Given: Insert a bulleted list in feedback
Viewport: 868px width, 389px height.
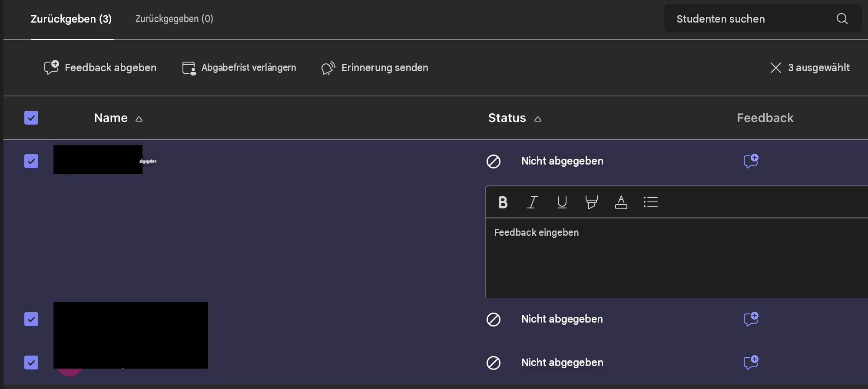Looking at the screenshot, I should point(651,202).
